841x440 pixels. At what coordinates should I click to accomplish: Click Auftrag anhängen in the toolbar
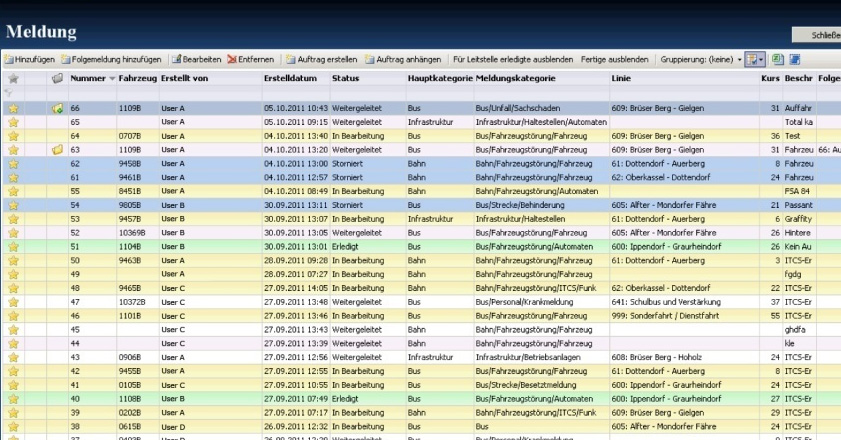tap(403, 60)
